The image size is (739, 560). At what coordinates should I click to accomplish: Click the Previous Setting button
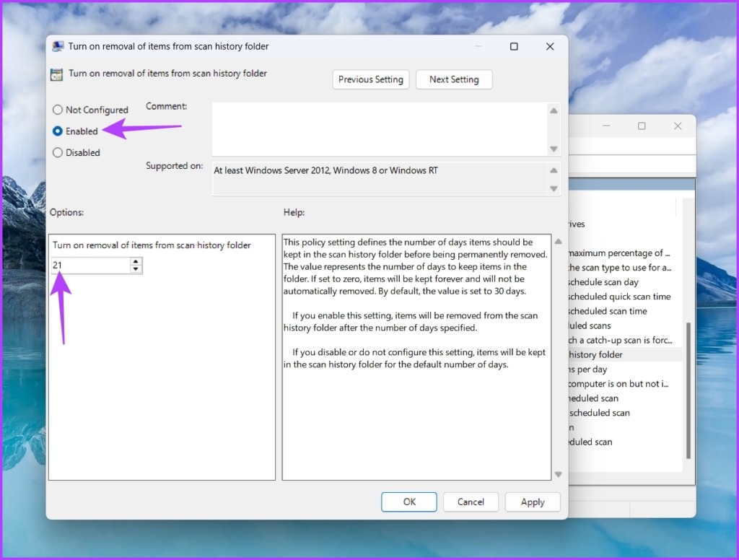[370, 79]
